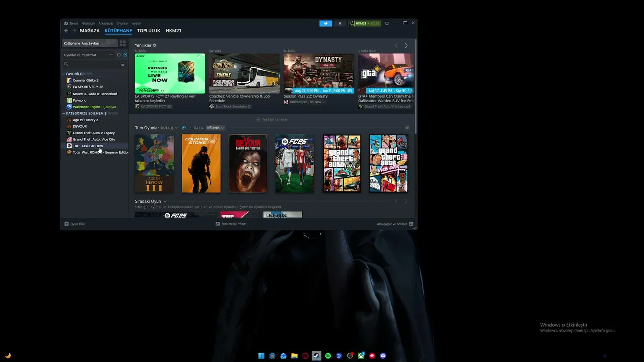Open the Sıradaki Oyun shelf dropdown

pyautogui.click(x=165, y=201)
